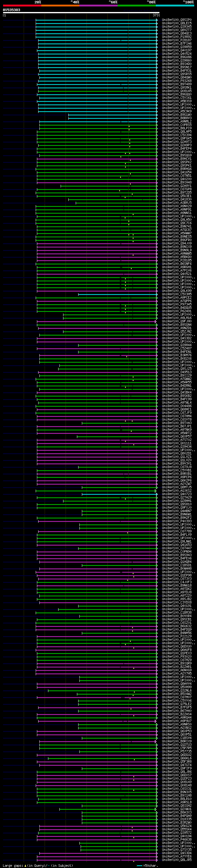This screenshot has height=868, width=197.
Task: Select label UniRef100_Q41654
Action: 177,172
